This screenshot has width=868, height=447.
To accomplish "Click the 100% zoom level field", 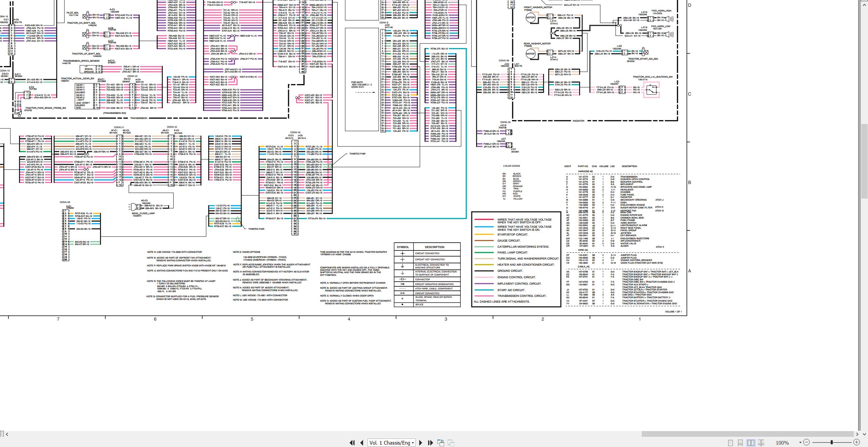I will tap(783, 443).
